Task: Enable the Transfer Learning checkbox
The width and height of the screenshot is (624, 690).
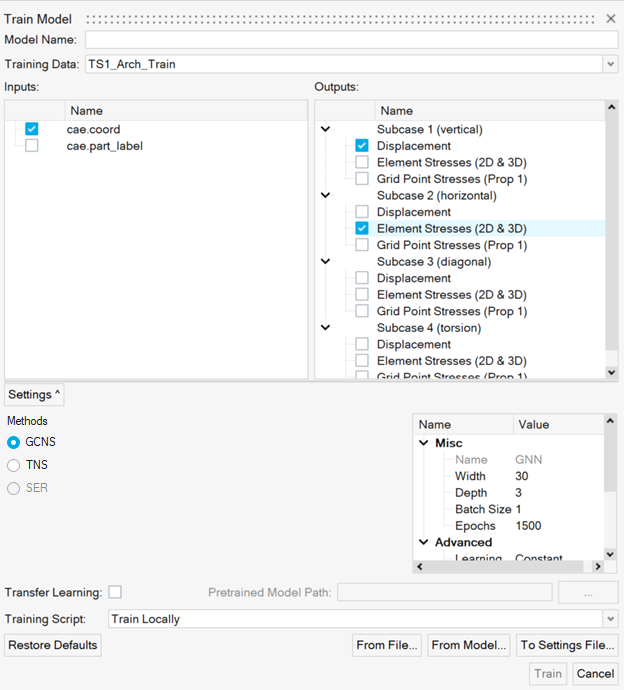Action: tap(115, 593)
